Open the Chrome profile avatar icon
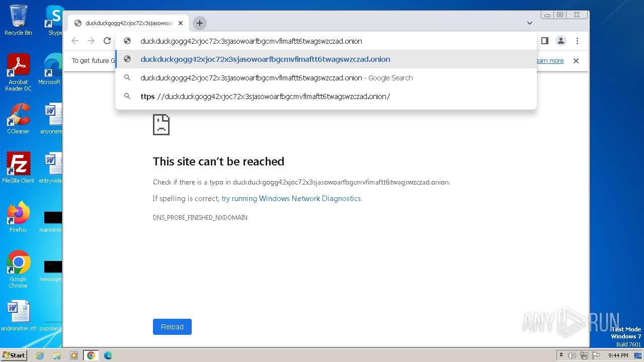Viewport: 644px width, 362px height. point(561,41)
